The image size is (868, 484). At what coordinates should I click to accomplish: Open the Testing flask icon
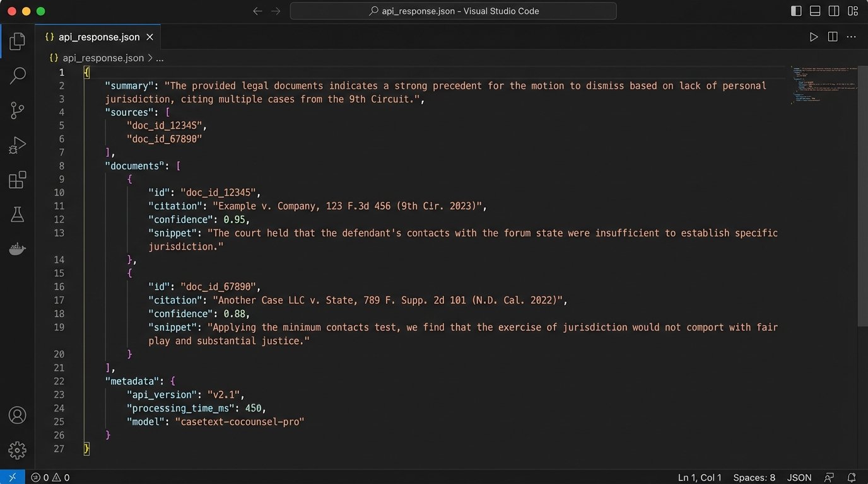[x=17, y=215]
